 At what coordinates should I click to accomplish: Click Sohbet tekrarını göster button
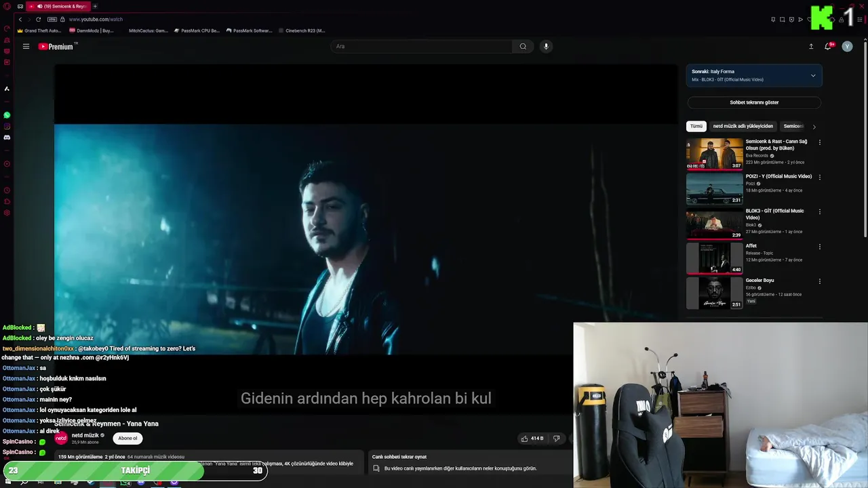[x=754, y=102]
